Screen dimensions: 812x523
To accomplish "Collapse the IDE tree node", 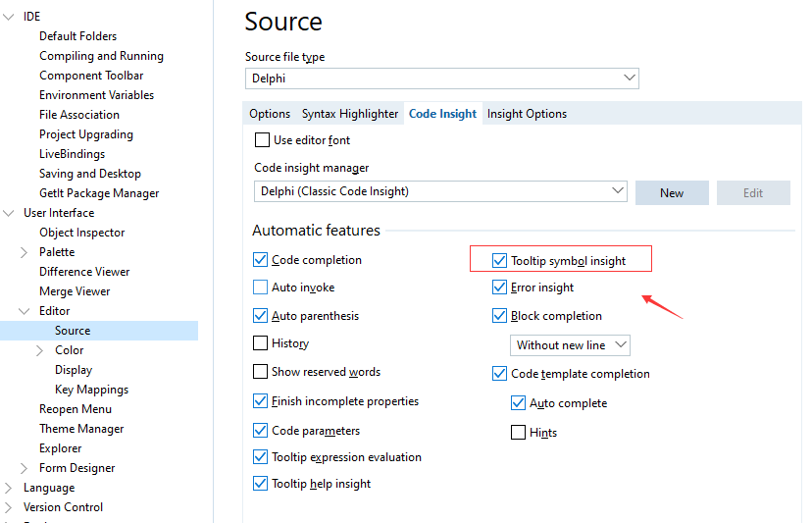I will (9, 17).
